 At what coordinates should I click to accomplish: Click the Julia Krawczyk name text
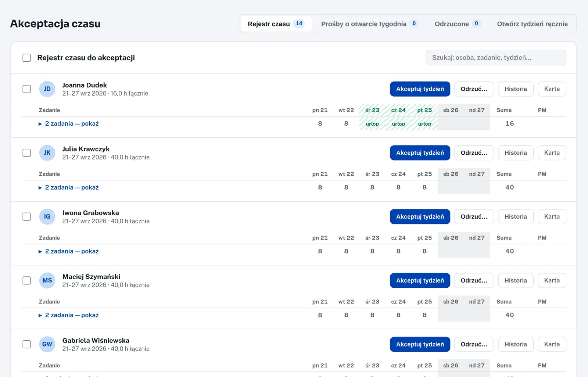(x=86, y=149)
